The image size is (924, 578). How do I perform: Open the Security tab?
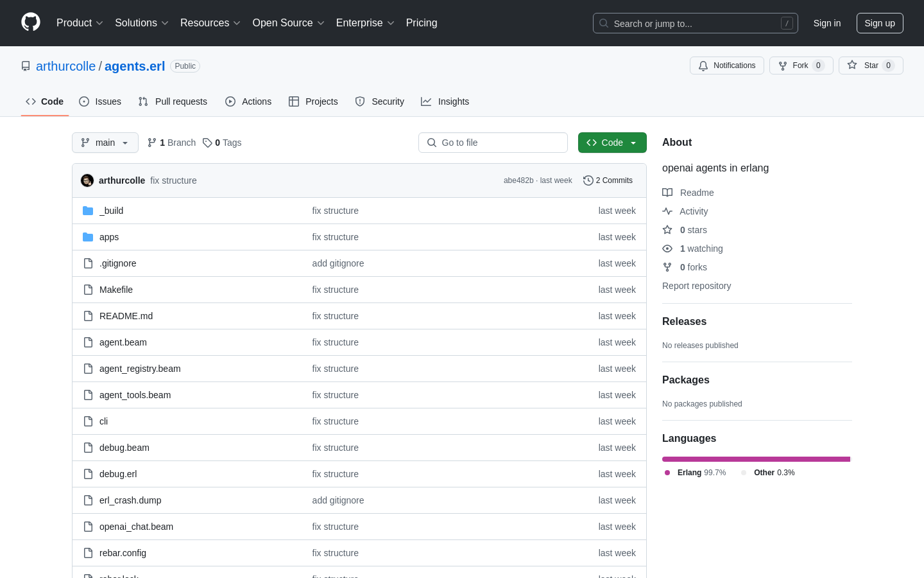(380, 101)
